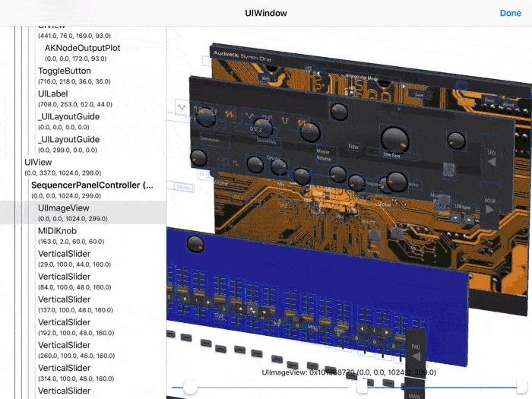Click the PAD panel arrow icon
532x399 pixels.
pyautogui.click(x=416, y=356)
